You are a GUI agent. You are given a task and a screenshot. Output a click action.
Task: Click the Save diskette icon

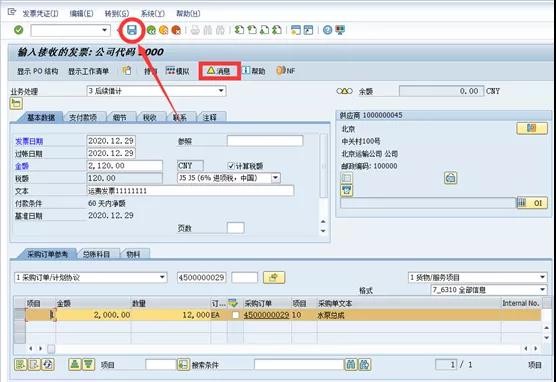click(x=132, y=30)
